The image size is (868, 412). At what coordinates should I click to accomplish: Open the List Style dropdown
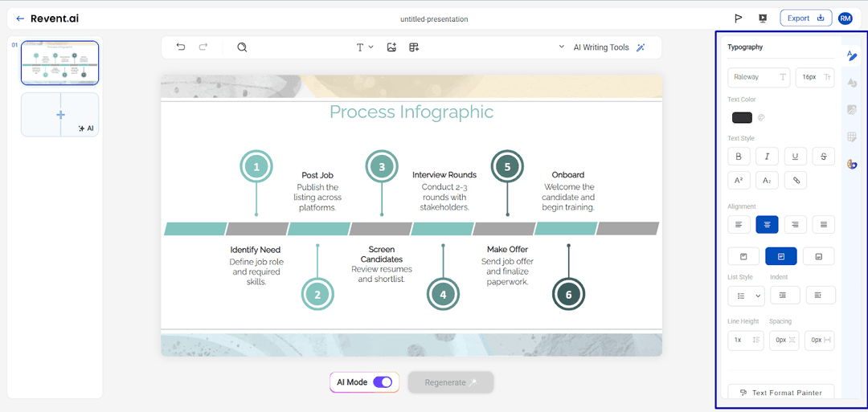click(745, 296)
